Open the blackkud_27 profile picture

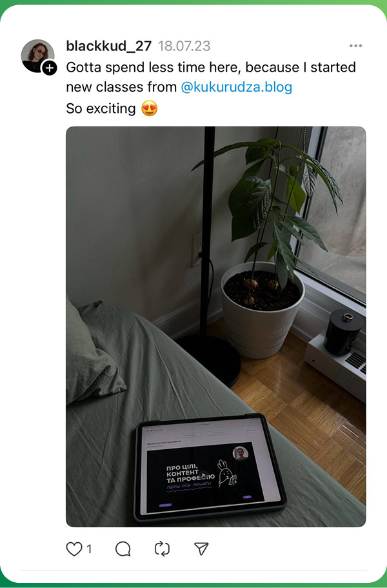(37, 56)
